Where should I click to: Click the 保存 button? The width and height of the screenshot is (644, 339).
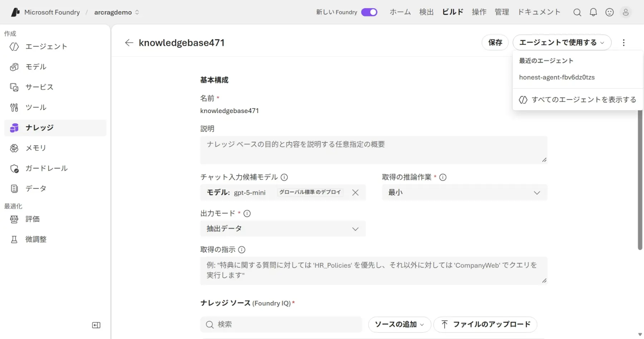(x=495, y=43)
